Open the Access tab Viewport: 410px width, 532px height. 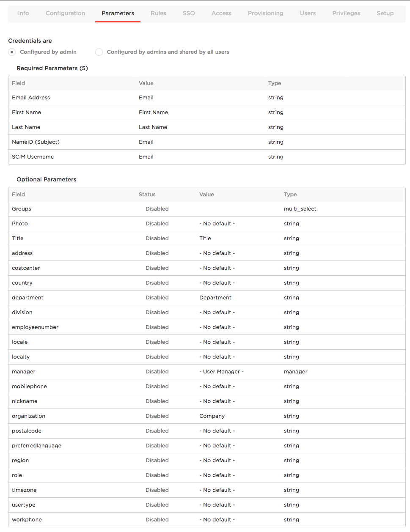pyautogui.click(x=221, y=14)
